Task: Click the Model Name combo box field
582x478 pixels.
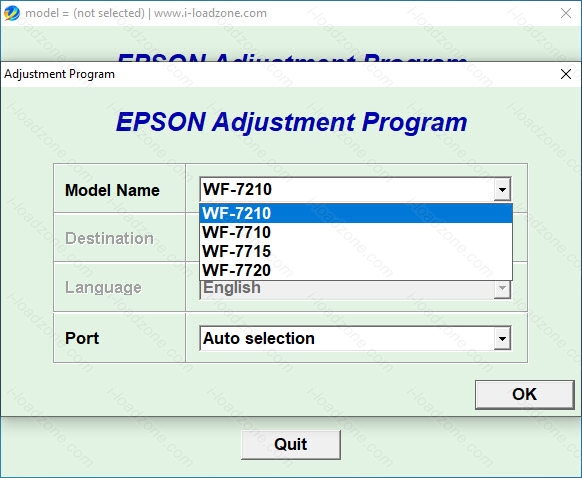Action: click(355, 190)
